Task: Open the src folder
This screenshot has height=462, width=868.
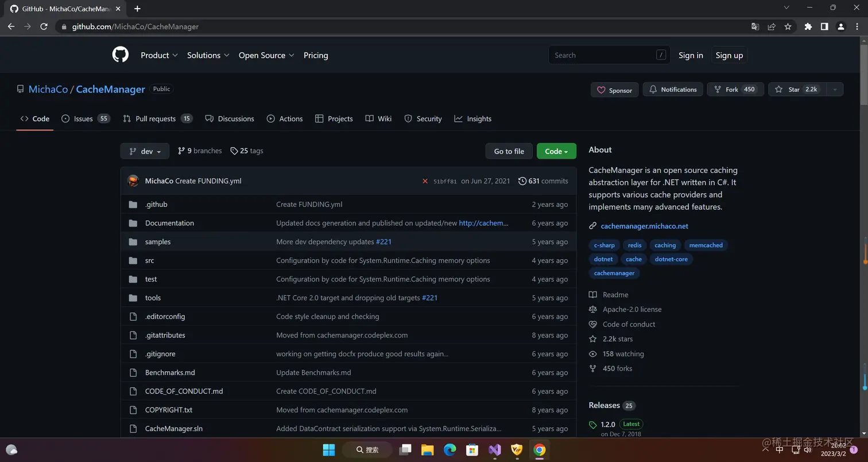Action: pyautogui.click(x=149, y=260)
